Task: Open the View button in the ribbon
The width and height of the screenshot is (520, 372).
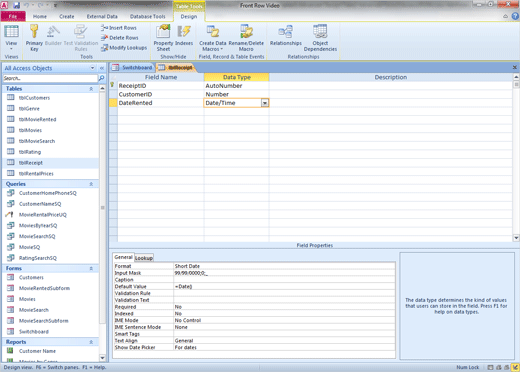Action: pyautogui.click(x=11, y=37)
